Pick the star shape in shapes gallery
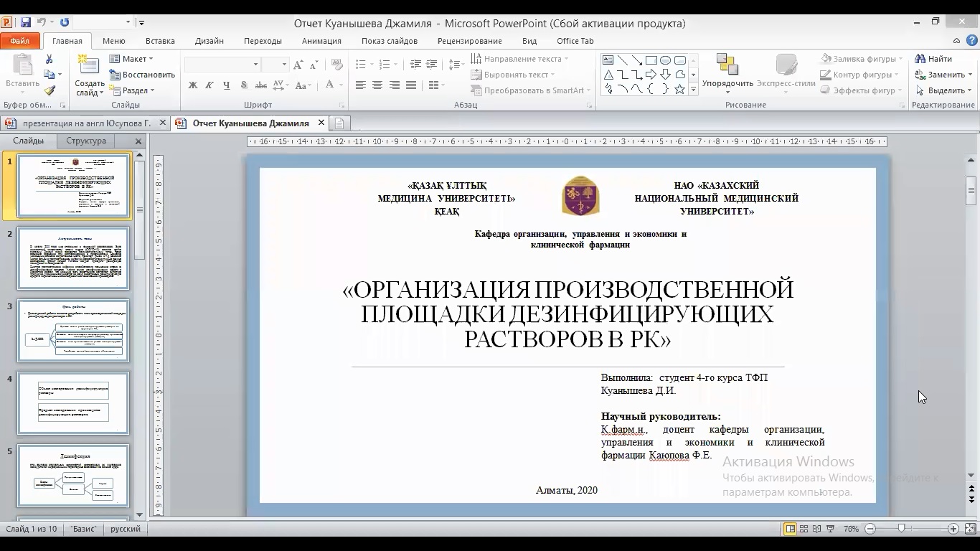 [679, 90]
